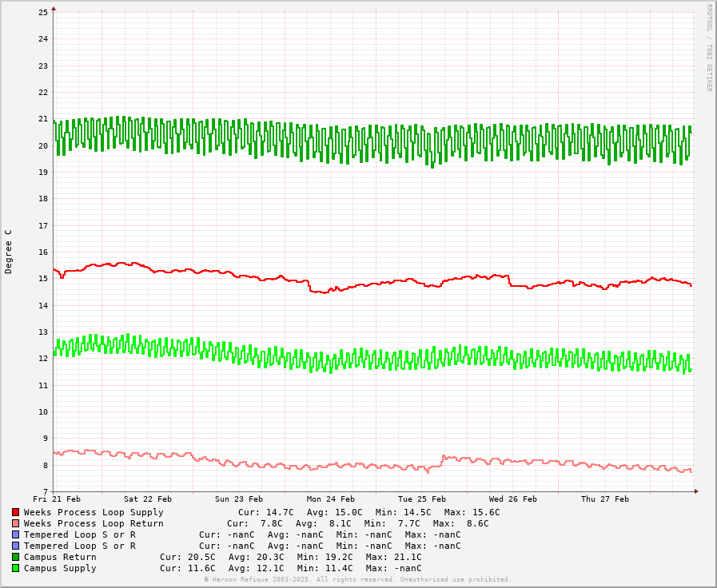
Task: Select the Campus Return legend label
Action: [60, 557]
